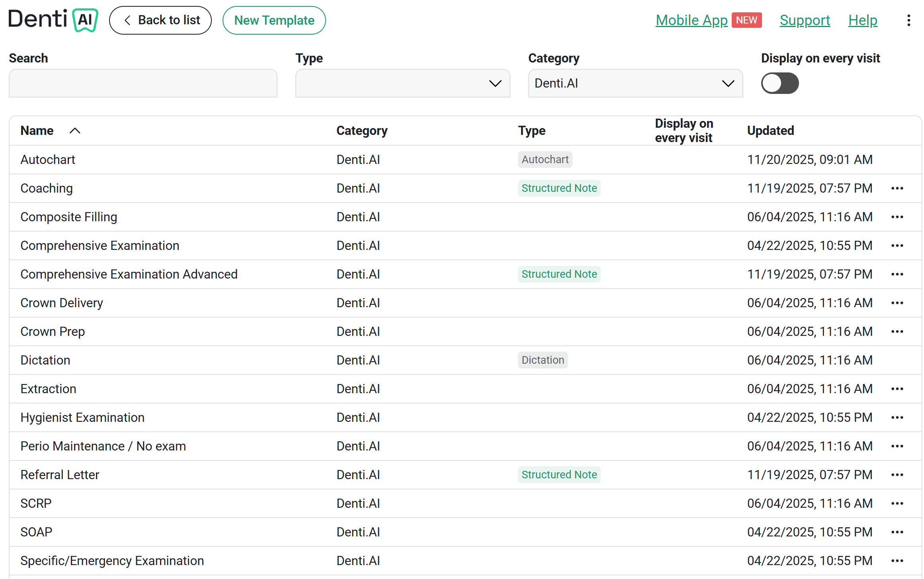The height and width of the screenshot is (579, 924).
Task: Open row actions for SOAP
Action: (x=897, y=532)
